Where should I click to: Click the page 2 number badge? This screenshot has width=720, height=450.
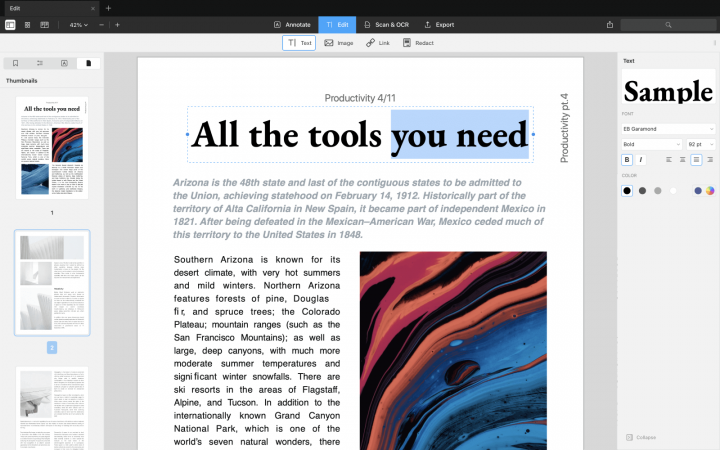(x=52, y=348)
